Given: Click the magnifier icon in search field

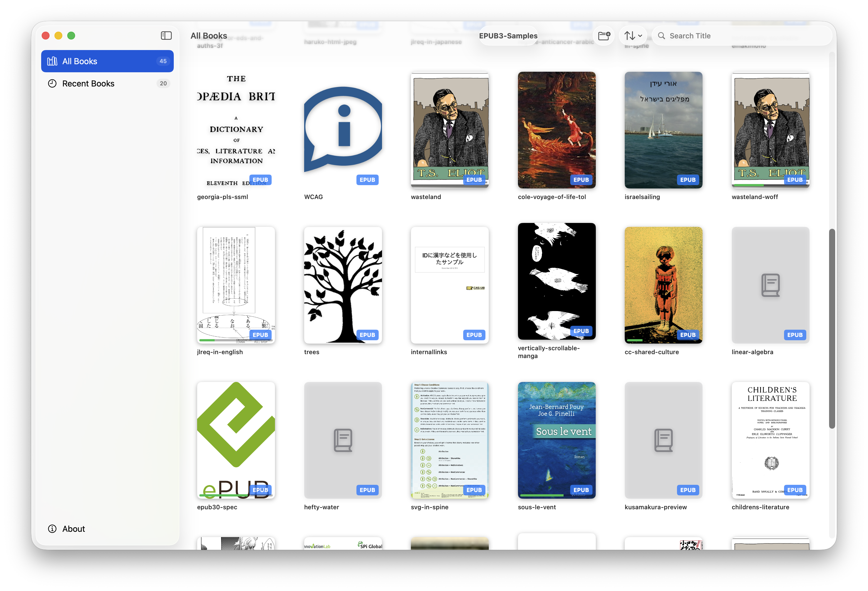Looking at the screenshot, I should 661,36.
